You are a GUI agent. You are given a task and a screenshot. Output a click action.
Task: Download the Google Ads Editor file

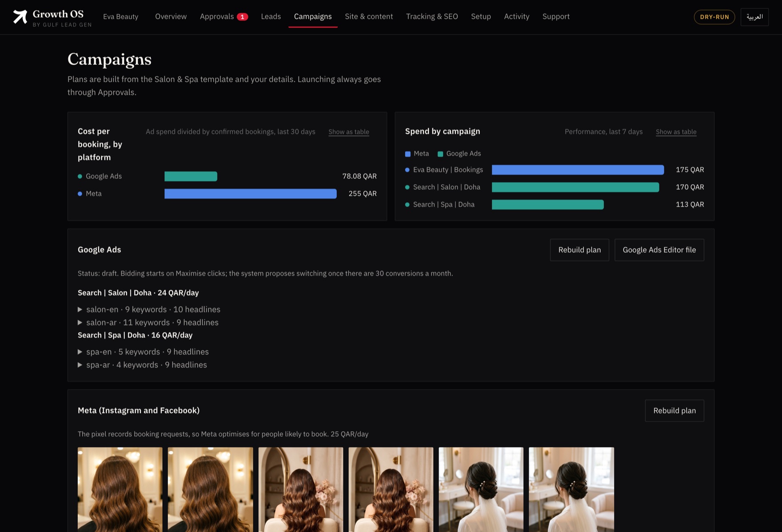click(659, 250)
